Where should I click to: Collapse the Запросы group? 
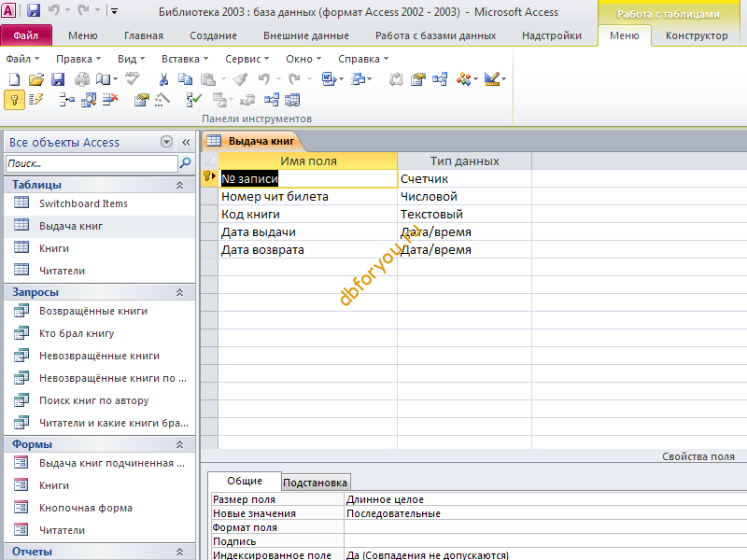[x=179, y=292]
